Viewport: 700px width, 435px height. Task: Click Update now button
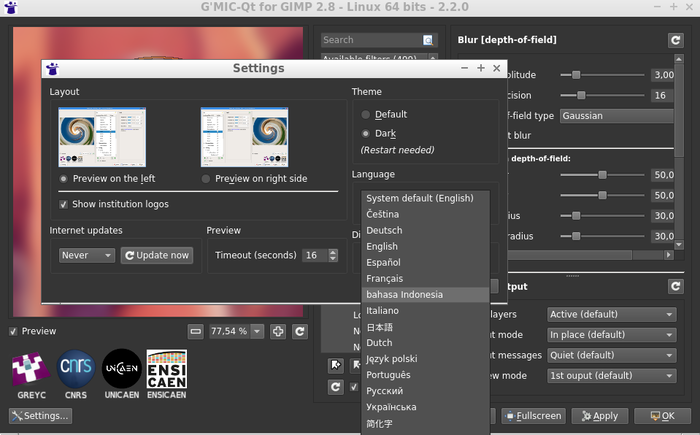click(157, 255)
